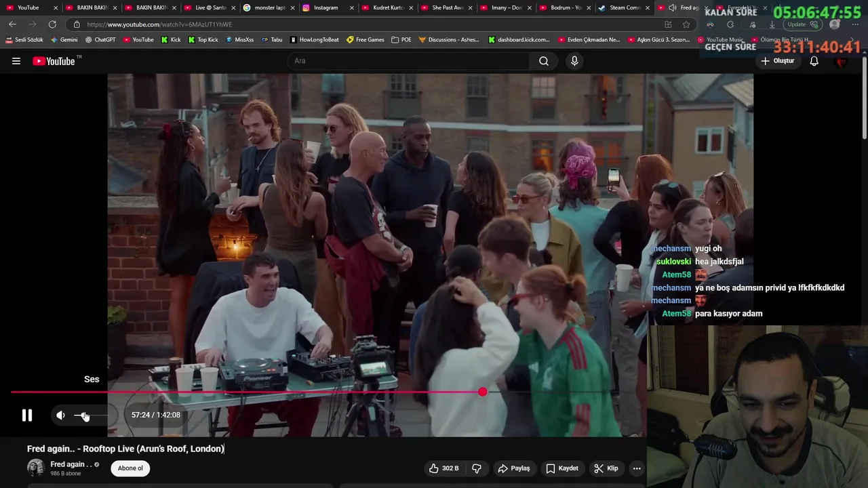Click the search magnifier button
This screenshot has height=488, width=868.
point(544,61)
